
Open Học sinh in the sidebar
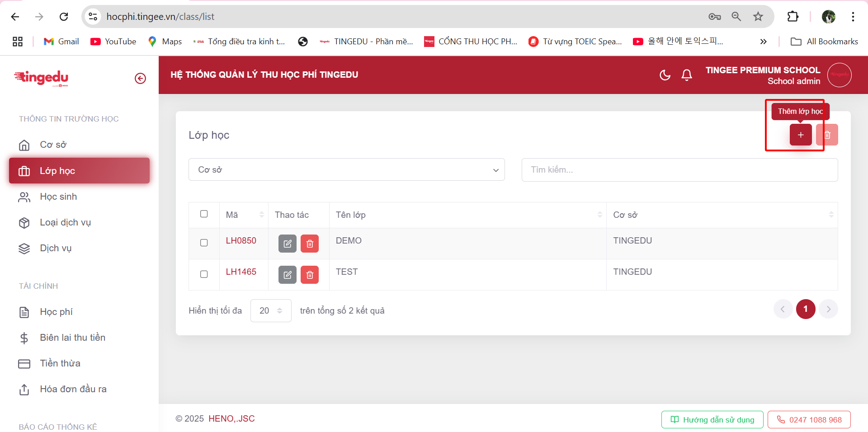coord(58,197)
